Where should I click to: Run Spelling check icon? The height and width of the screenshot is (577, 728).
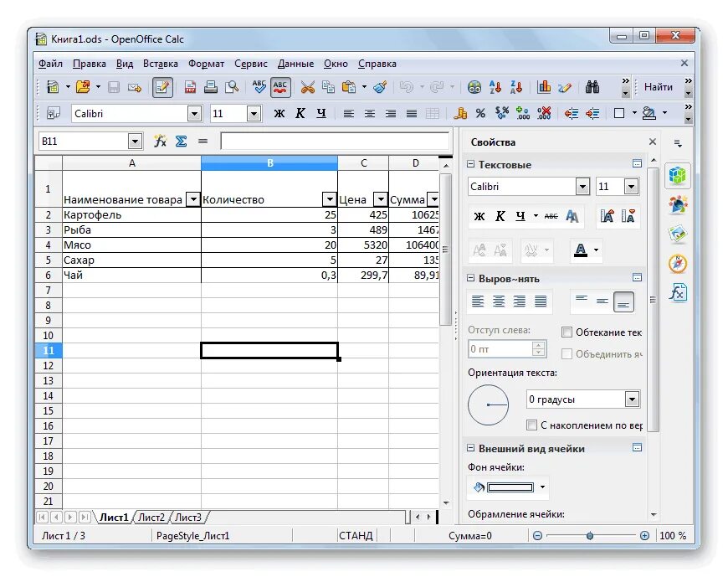[x=259, y=87]
